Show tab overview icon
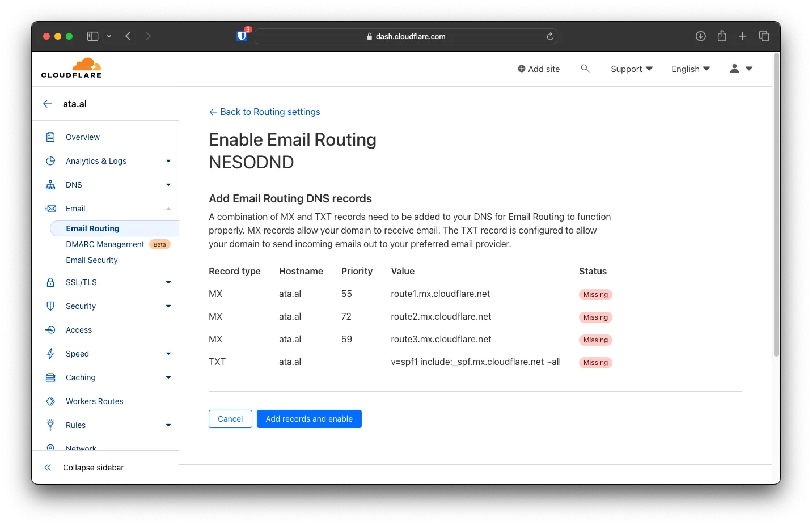Image resolution: width=812 pixels, height=526 pixels. click(x=764, y=36)
